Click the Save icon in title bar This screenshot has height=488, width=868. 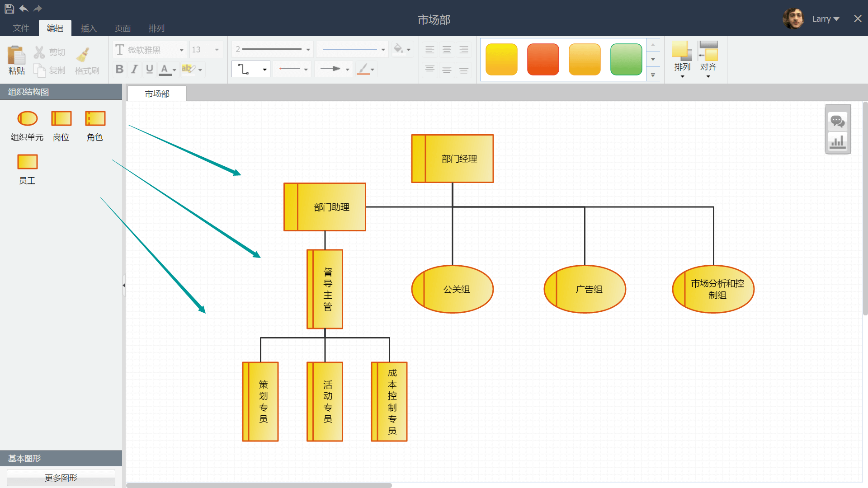(9, 8)
